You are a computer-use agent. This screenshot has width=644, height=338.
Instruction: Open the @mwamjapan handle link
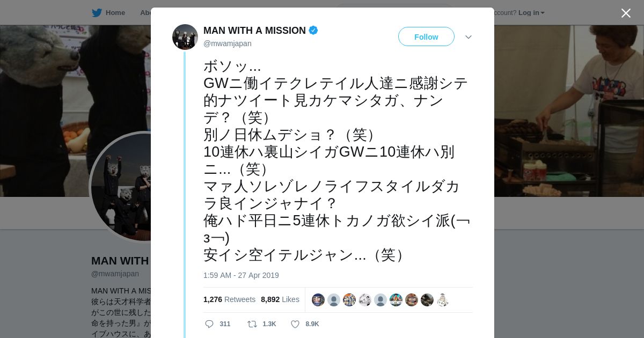(228, 43)
